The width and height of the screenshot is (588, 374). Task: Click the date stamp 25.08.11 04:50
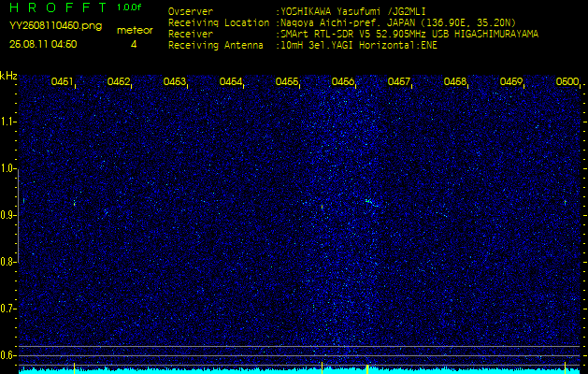point(43,44)
